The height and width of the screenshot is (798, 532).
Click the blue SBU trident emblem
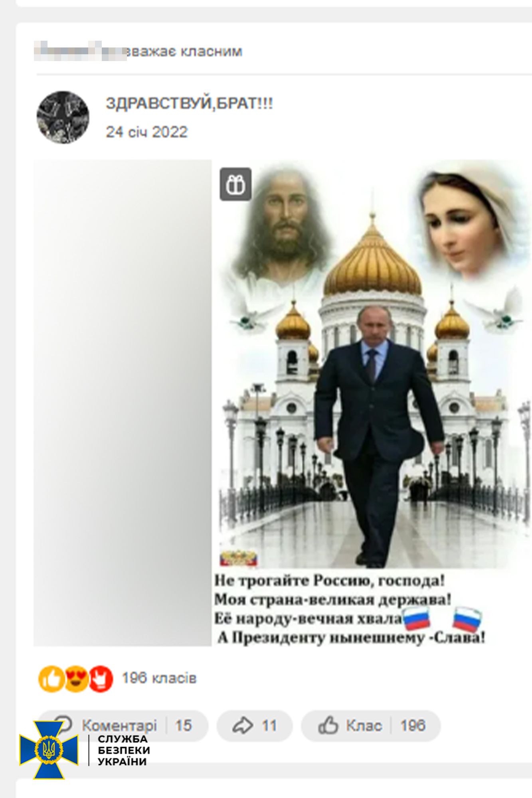[x=49, y=749]
